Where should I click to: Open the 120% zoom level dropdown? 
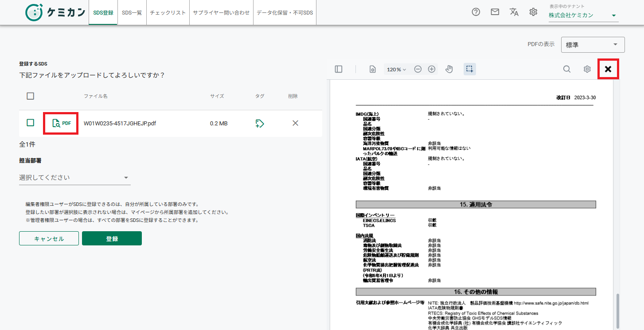pos(396,70)
